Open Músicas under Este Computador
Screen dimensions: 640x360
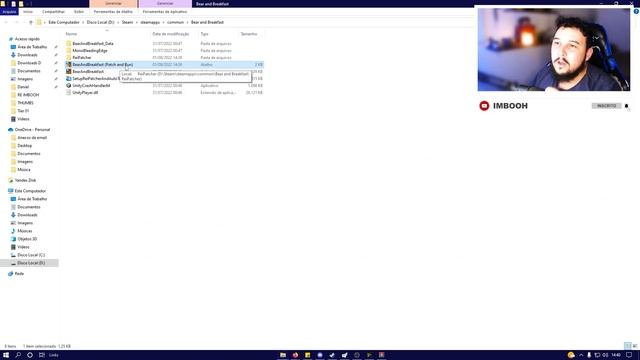24,231
